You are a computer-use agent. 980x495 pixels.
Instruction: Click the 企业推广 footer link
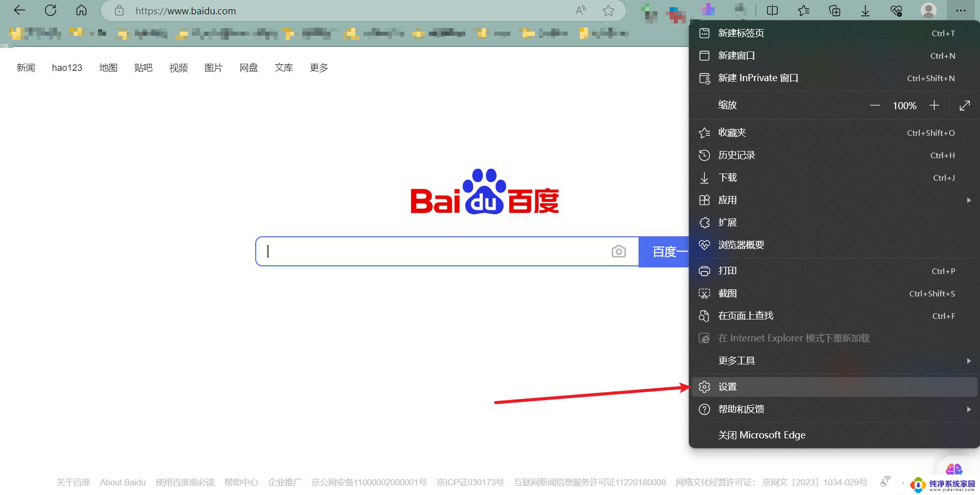(x=285, y=482)
